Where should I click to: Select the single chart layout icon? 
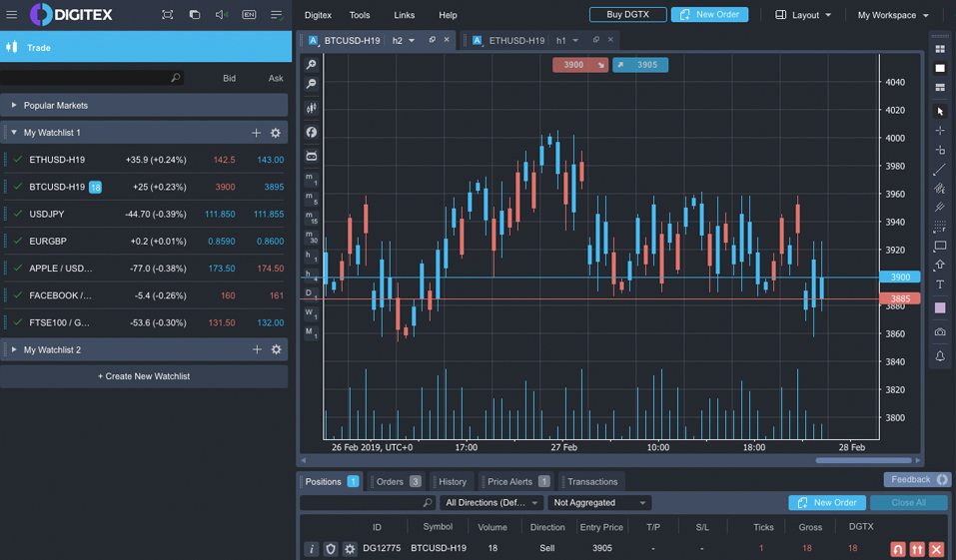pos(940,68)
